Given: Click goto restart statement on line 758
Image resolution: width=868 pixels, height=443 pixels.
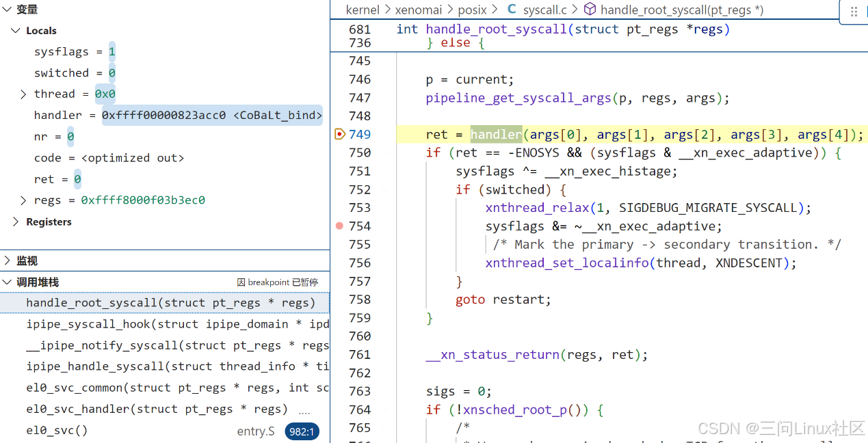Looking at the screenshot, I should (x=503, y=299).
